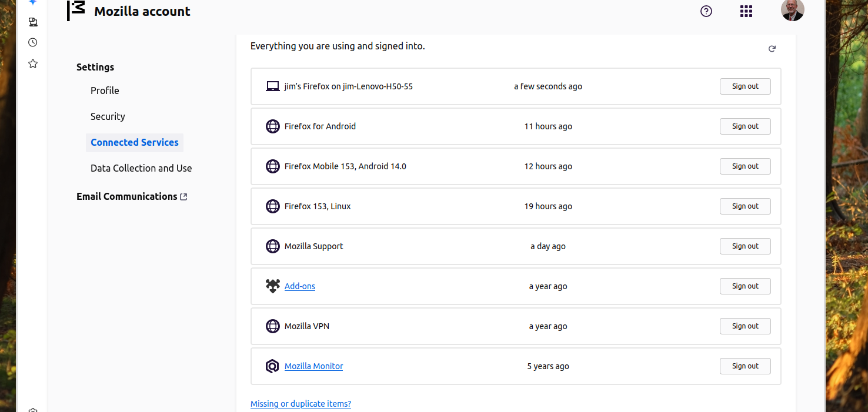Click '19 hours ago' timestamp
This screenshot has height=412, width=868.
tap(548, 206)
